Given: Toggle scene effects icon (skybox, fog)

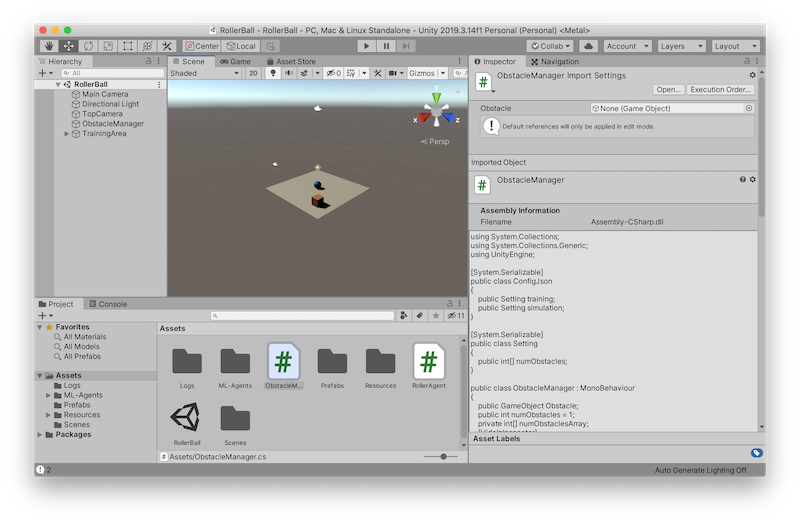Looking at the screenshot, I should click(304, 73).
